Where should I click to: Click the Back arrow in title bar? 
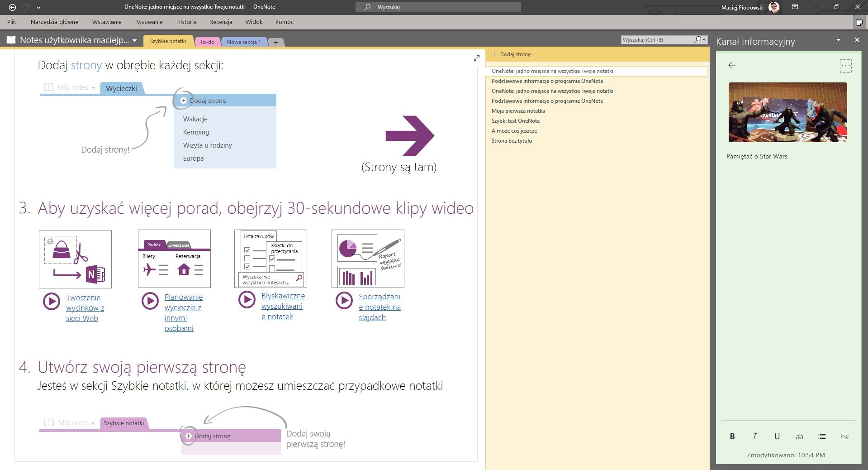point(13,7)
